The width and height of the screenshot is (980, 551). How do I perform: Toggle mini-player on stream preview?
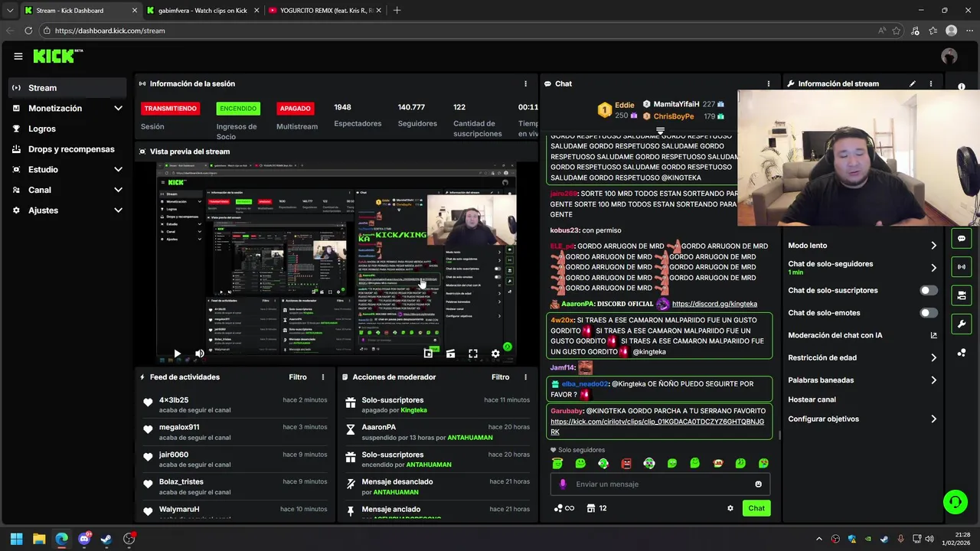tap(428, 354)
